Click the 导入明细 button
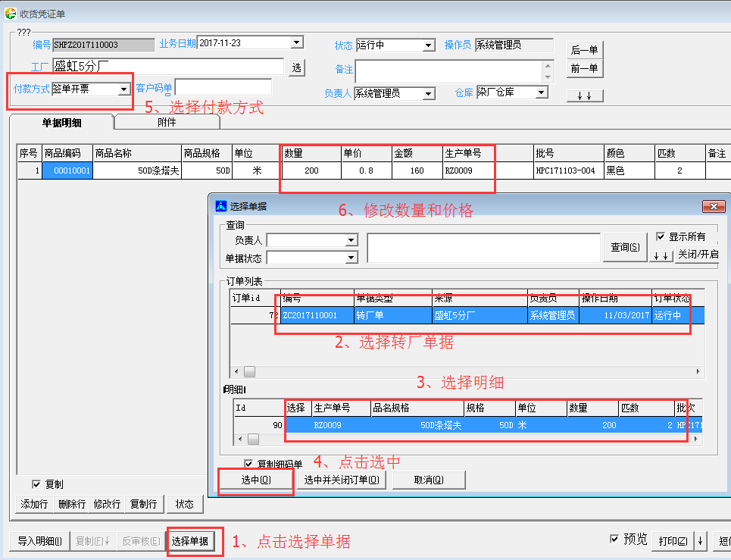The width and height of the screenshot is (731, 560). pyautogui.click(x=40, y=541)
